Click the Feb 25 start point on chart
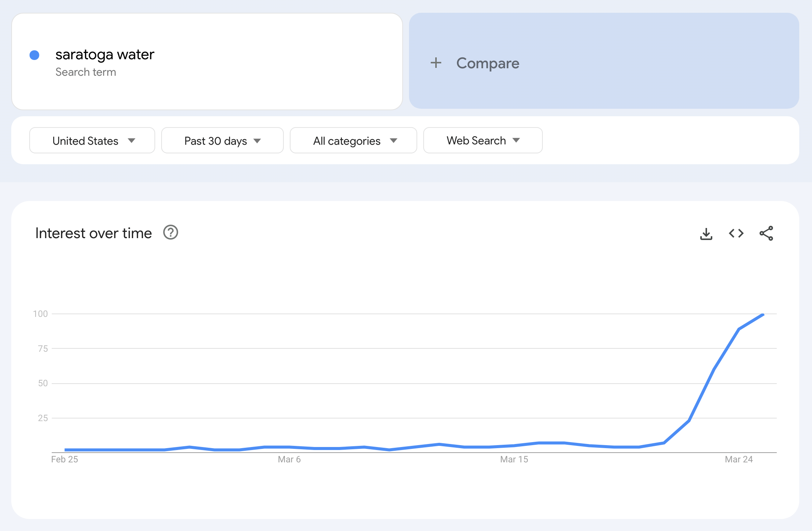The height and width of the screenshot is (531, 812). click(65, 450)
